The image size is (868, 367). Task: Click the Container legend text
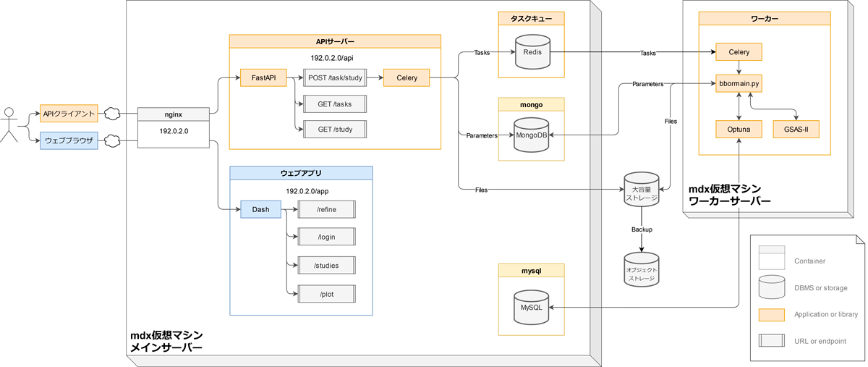[x=809, y=261]
